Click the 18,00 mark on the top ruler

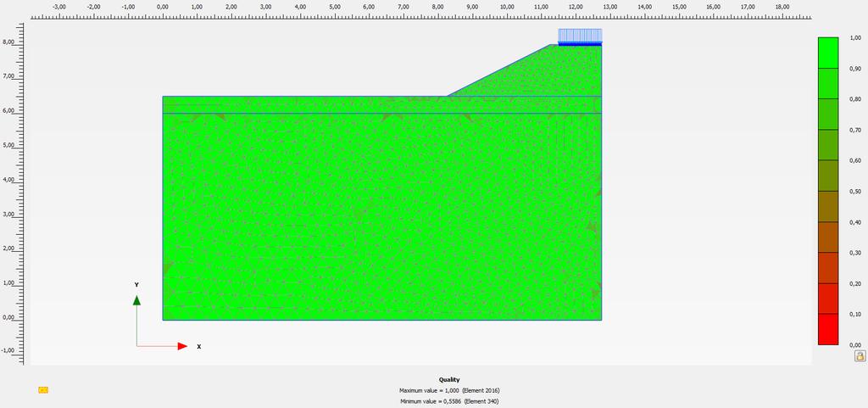(782, 7)
